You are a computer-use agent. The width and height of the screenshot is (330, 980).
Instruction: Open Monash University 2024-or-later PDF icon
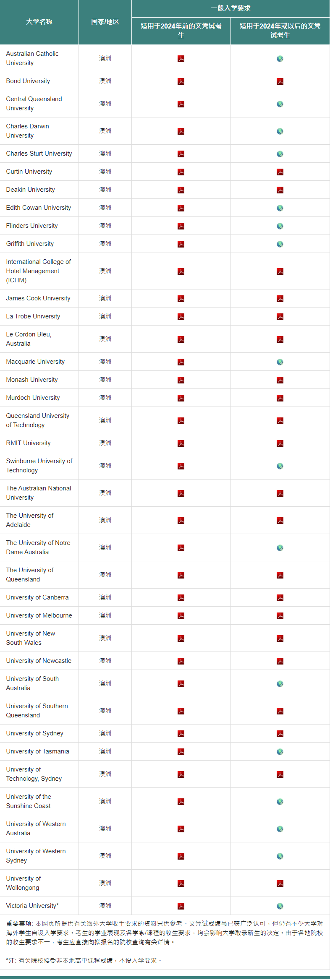tap(280, 380)
